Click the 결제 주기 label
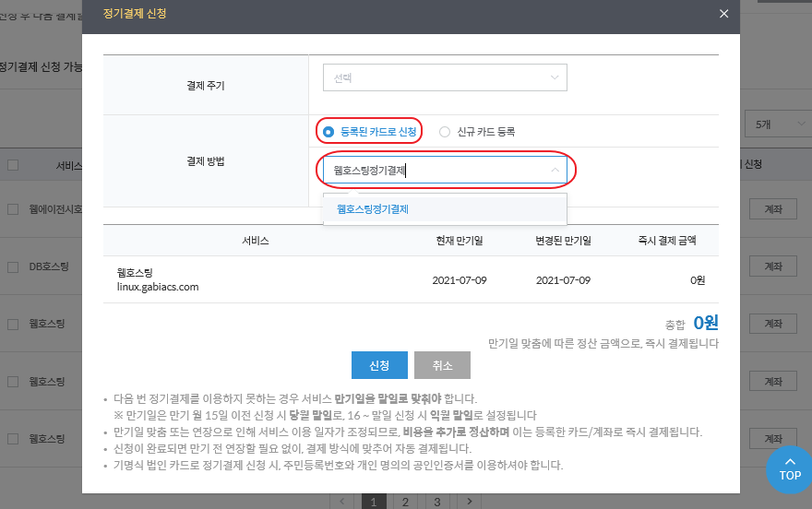Screen dimensions: 812x509 pyautogui.click(x=206, y=86)
